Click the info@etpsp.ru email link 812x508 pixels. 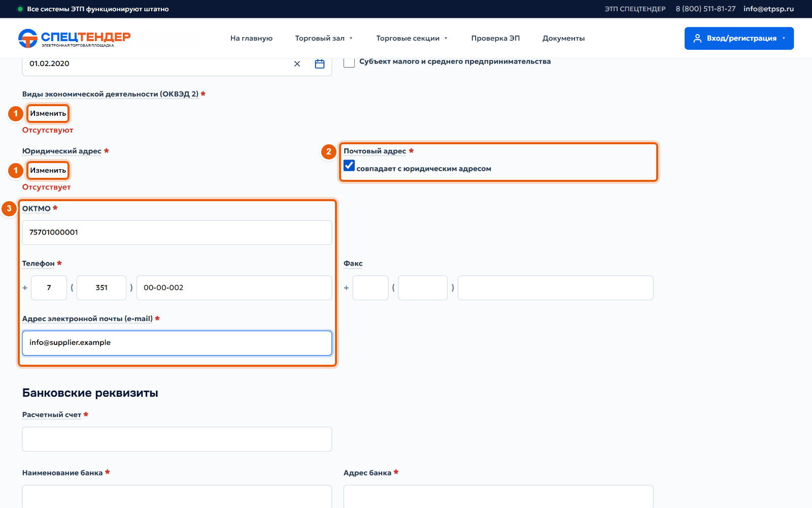tap(768, 9)
